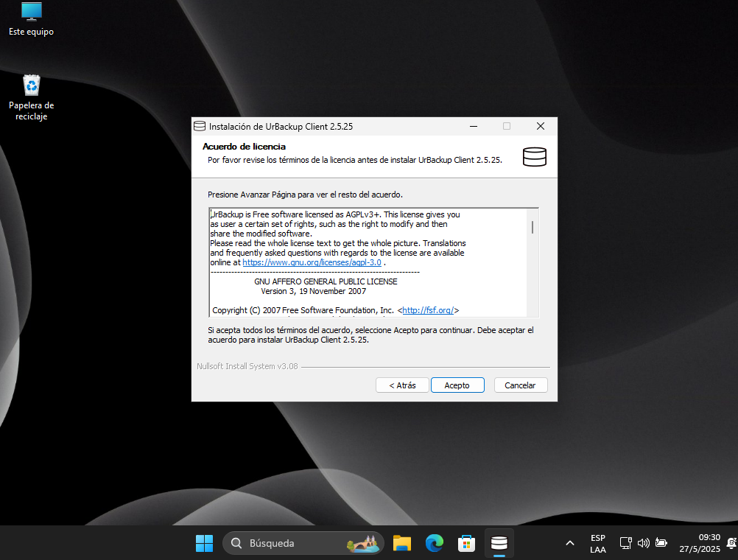Click the license text scrollbar thumb

point(533,226)
